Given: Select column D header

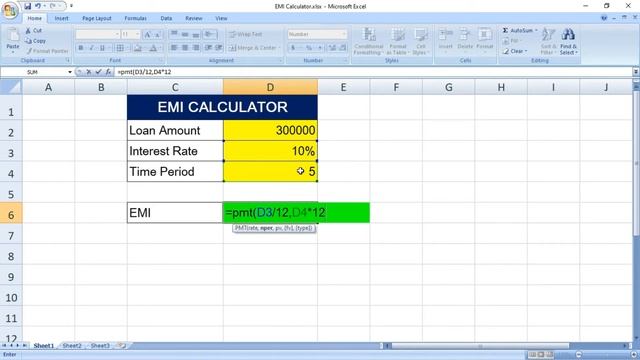Looking at the screenshot, I should (x=270, y=87).
